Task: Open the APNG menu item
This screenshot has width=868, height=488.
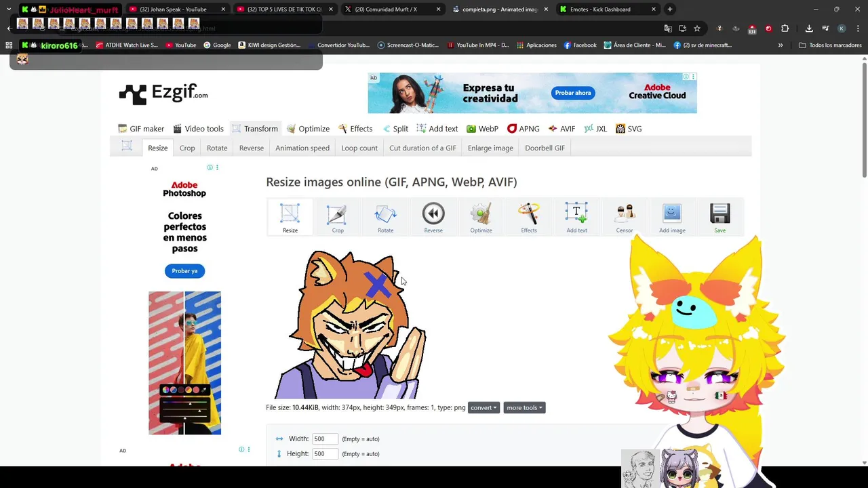Action: coord(524,129)
